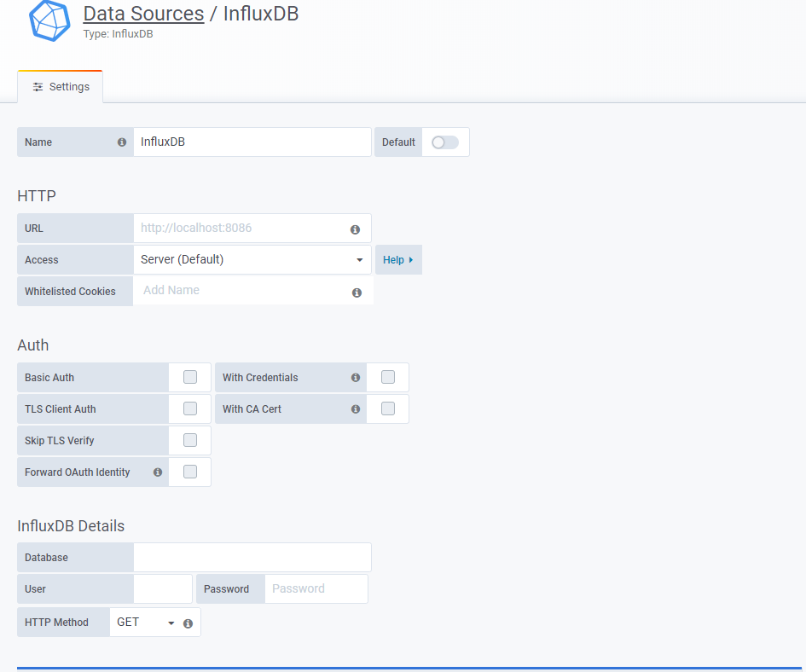806x672 pixels.
Task: Click the info icon beside Name label
Action: point(122,142)
